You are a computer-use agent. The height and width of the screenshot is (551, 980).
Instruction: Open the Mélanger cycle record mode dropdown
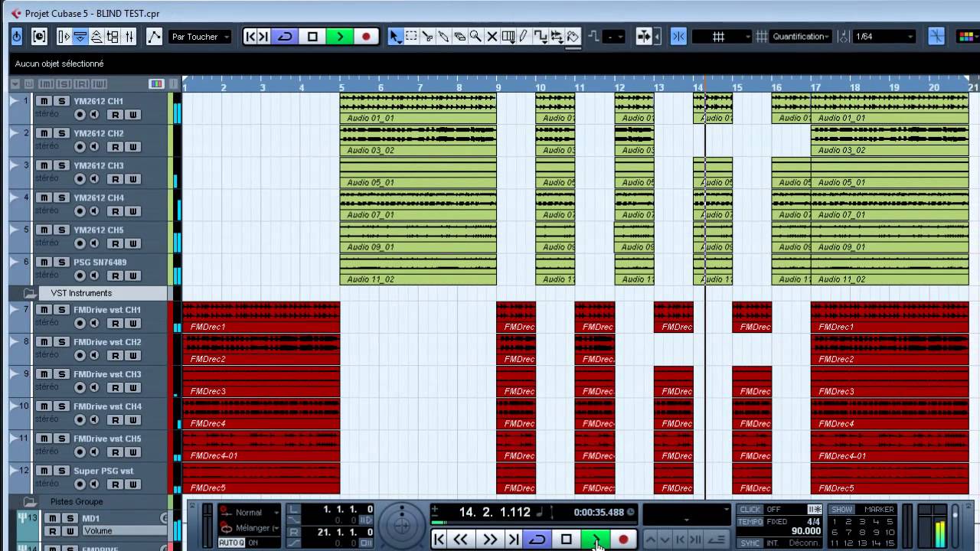(x=250, y=528)
